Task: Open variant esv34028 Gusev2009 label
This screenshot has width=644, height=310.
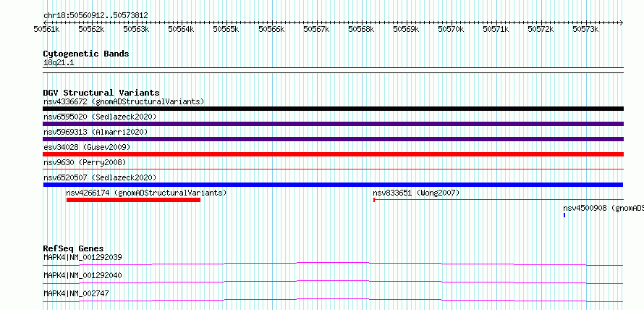Action: tap(87, 147)
